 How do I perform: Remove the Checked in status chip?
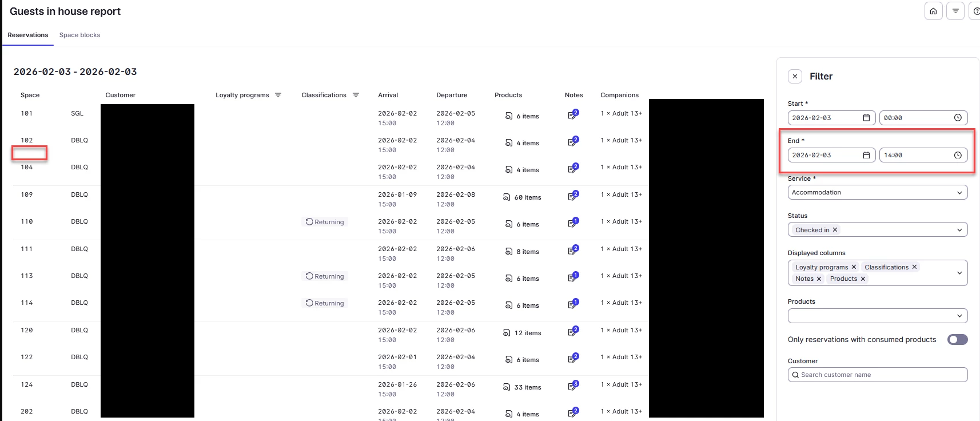coord(835,230)
